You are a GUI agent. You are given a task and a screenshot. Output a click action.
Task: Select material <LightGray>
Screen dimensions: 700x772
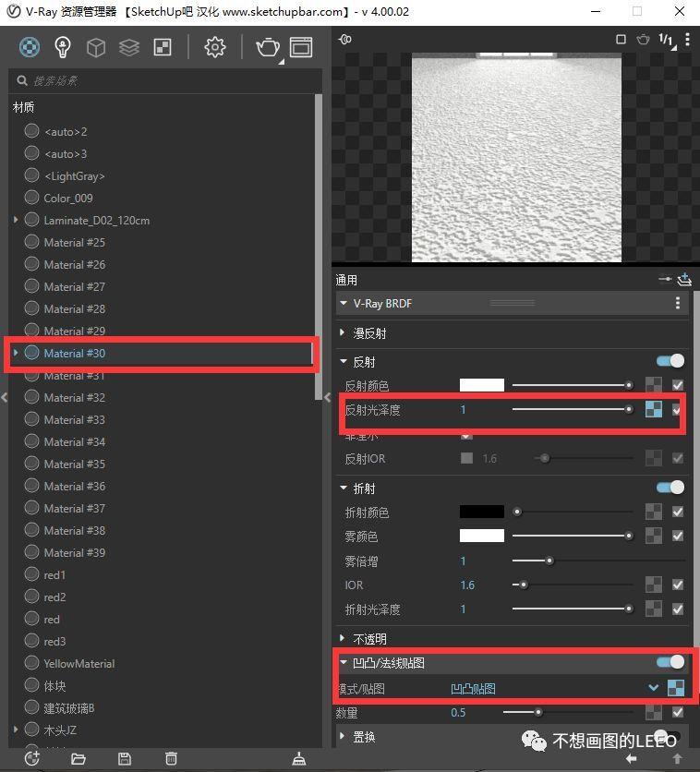click(74, 176)
